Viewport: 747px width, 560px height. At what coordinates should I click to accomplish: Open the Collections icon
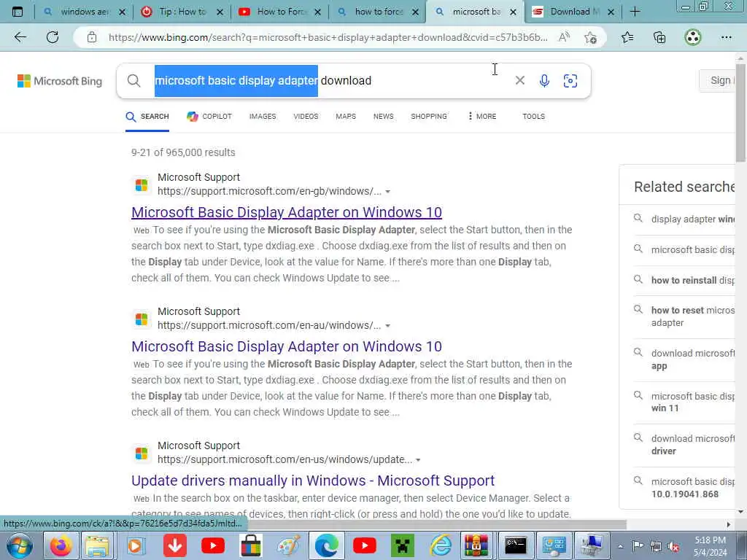tap(659, 37)
